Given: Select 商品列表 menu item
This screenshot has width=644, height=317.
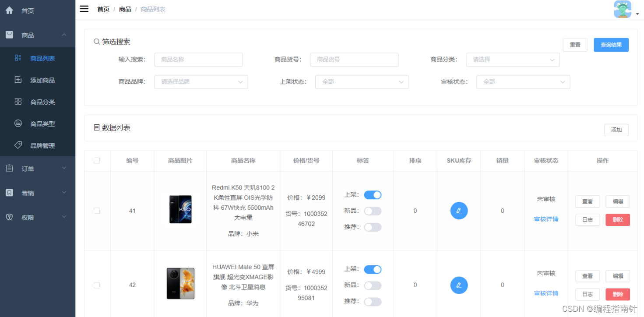Looking at the screenshot, I should (38, 58).
